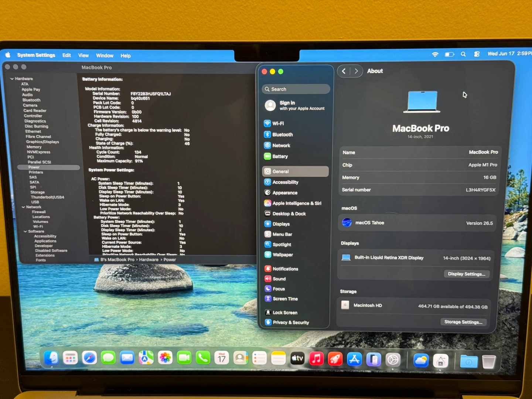Image resolution: width=532 pixels, height=399 pixels.
Task: Collapse the Network tree section
Action: point(23,207)
